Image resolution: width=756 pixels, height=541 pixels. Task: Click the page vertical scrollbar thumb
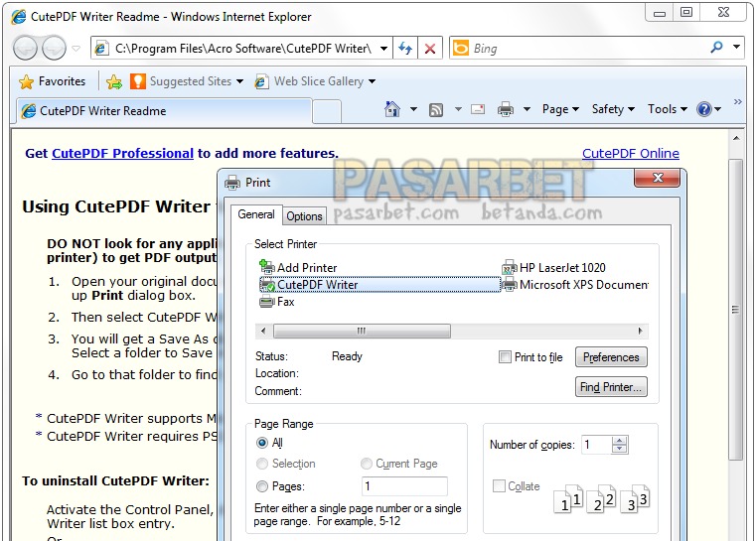click(x=736, y=310)
